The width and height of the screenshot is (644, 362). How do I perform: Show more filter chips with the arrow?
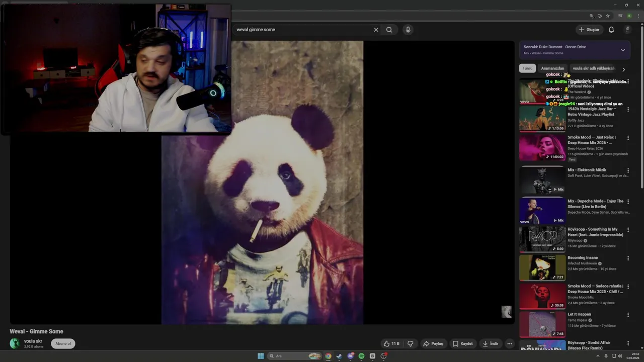[623, 69]
